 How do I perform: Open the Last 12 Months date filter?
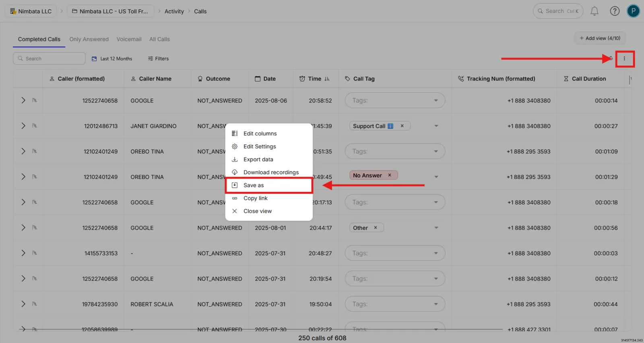(x=112, y=58)
